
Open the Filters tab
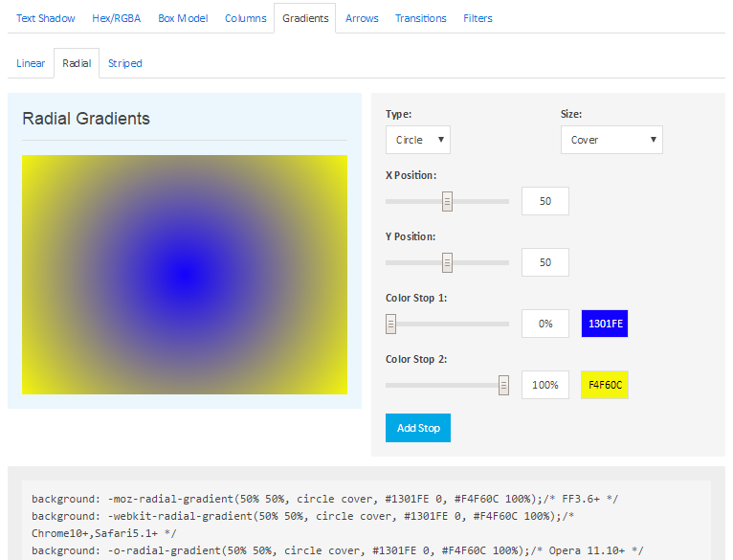(x=478, y=18)
